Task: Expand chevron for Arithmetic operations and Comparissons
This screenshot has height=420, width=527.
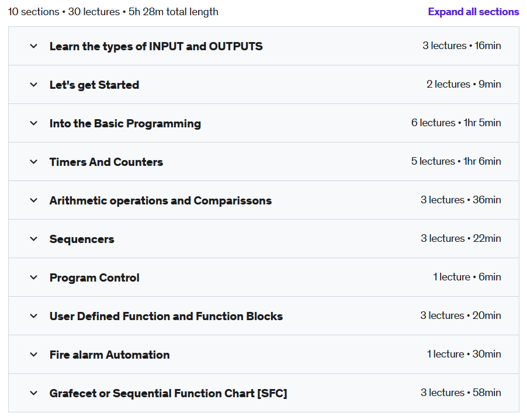Action: point(34,200)
